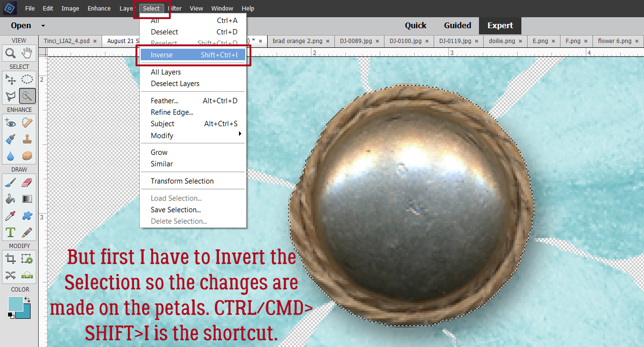Select the Brush tool in Draw
The height and width of the screenshot is (347, 644).
point(10,183)
